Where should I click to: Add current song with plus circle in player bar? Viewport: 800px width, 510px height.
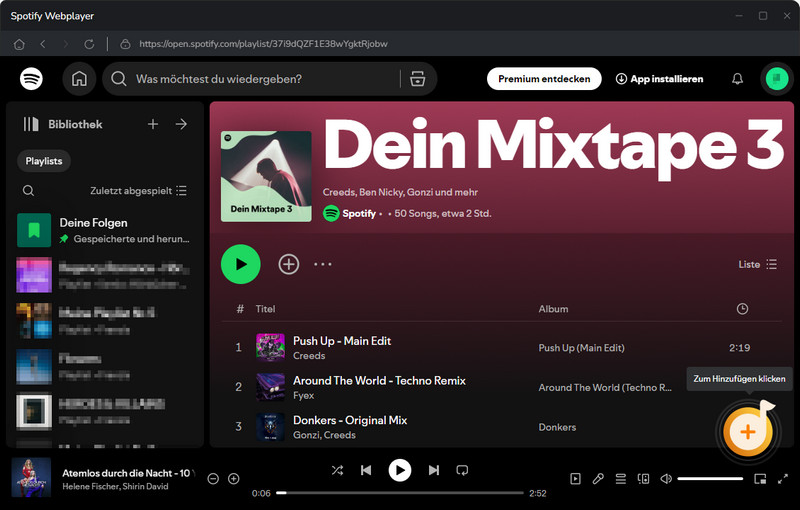coord(234,479)
